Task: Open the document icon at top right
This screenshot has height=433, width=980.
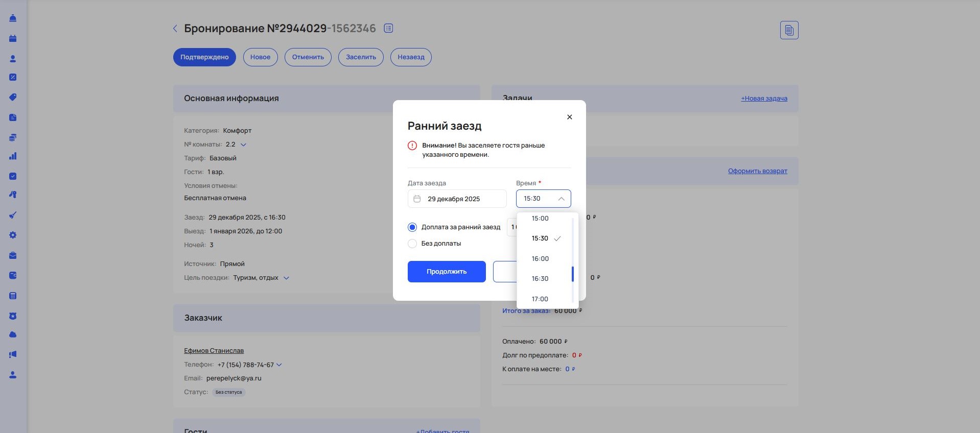Action: [x=789, y=30]
